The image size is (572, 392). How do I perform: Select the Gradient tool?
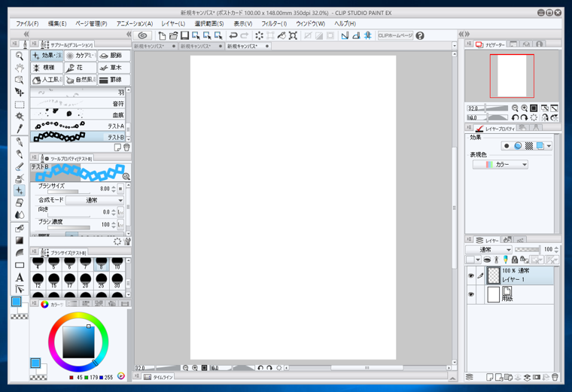pyautogui.click(x=20, y=240)
